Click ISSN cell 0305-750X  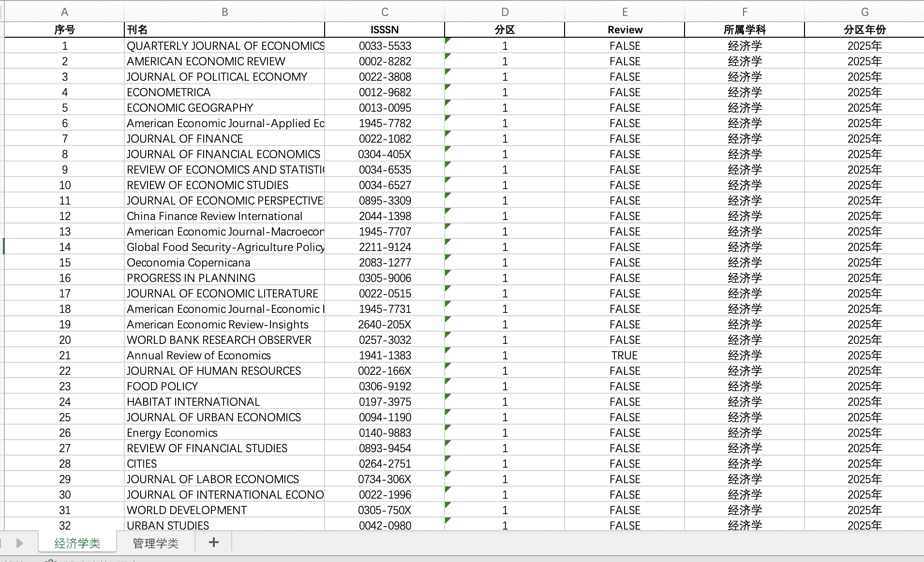tap(385, 510)
